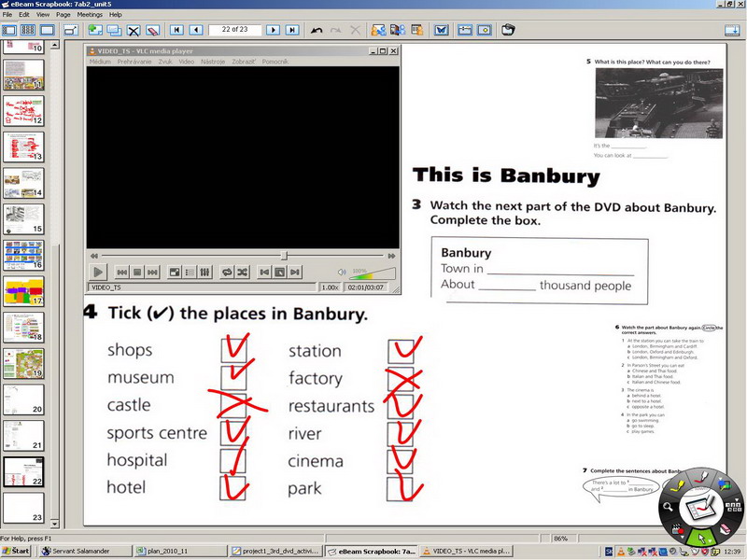Click the recording tool on tool wheel

[678, 529]
